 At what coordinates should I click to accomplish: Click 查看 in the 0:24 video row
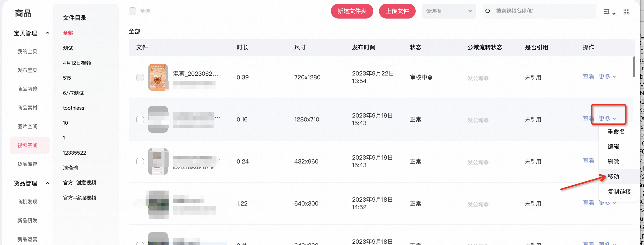pos(589,161)
